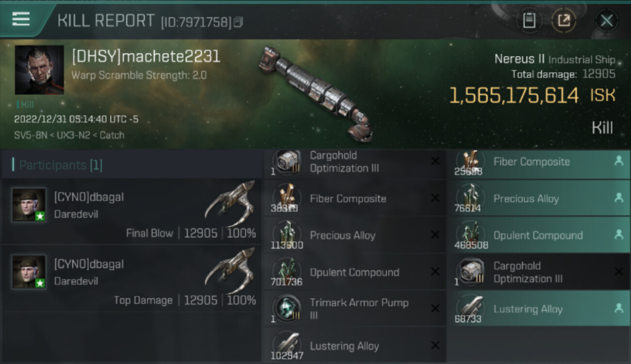This screenshot has width=631, height=364.
Task: Click the share export icon
Action: coord(564,21)
